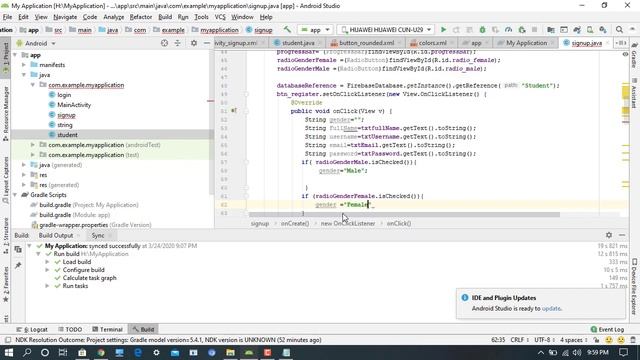Open Windows Start menu
Image resolution: width=640 pixels, height=360 pixels.
9,352
